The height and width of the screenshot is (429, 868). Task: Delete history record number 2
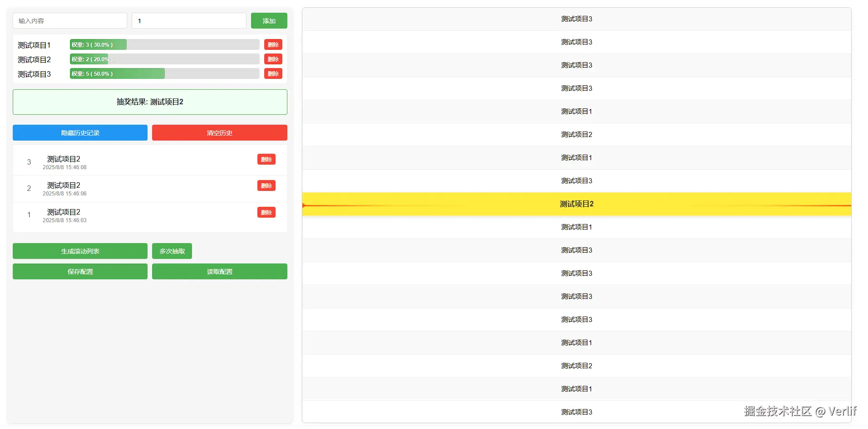[266, 186]
